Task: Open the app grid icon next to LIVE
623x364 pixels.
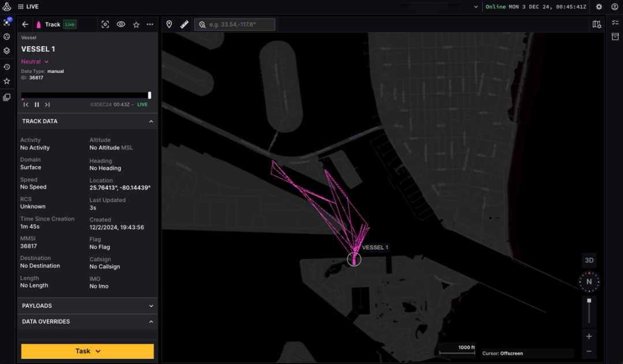Action: [20, 6]
